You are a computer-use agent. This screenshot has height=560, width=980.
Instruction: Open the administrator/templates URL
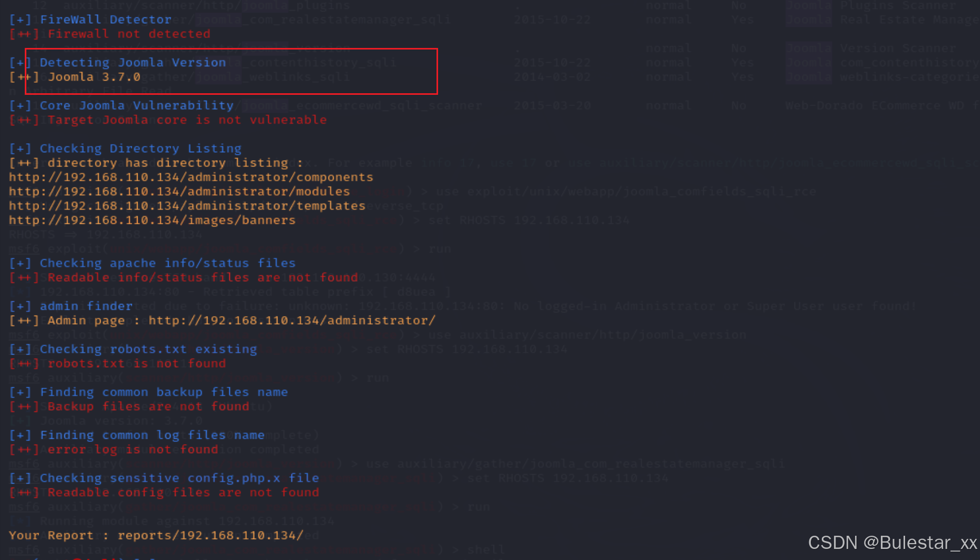pyautogui.click(x=187, y=205)
